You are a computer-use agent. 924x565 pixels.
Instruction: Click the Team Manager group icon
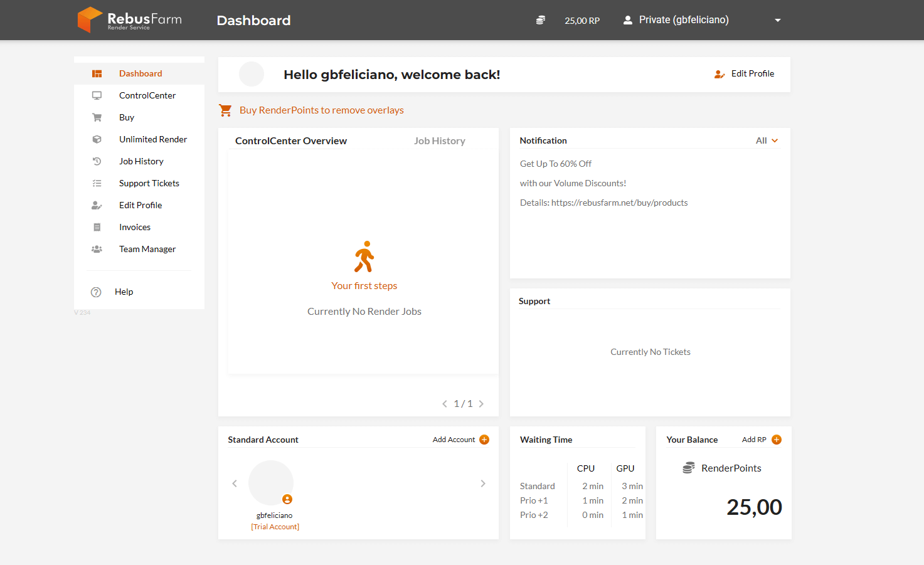tap(97, 249)
